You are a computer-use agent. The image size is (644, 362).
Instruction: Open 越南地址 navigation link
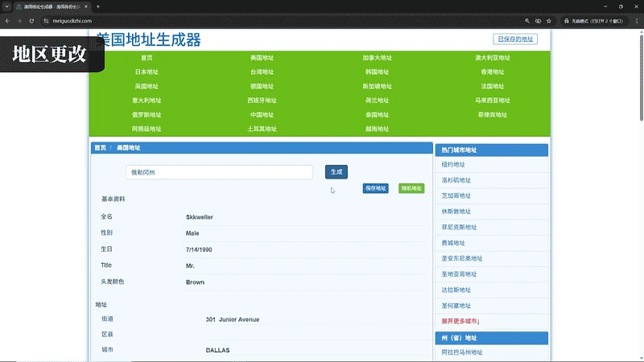click(x=377, y=129)
